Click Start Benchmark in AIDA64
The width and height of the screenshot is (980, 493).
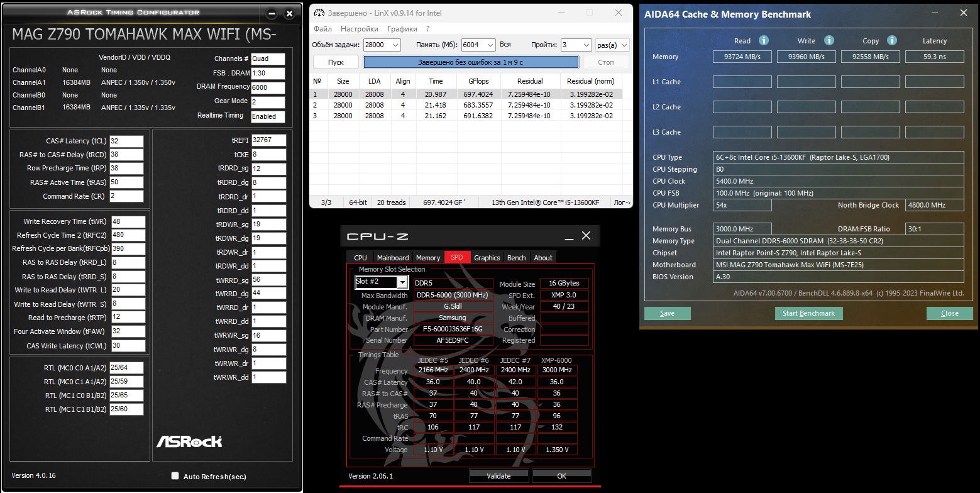[808, 313]
